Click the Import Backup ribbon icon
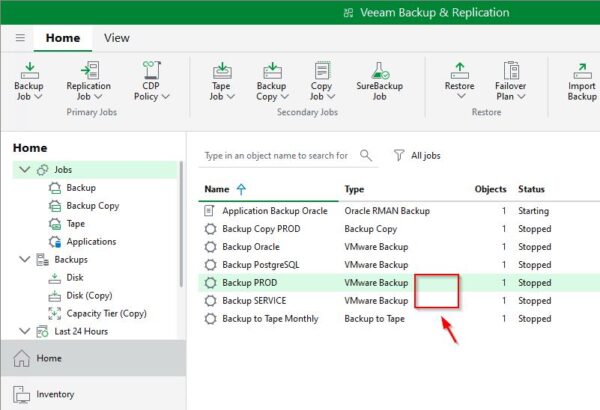The image size is (600, 410). (x=582, y=70)
